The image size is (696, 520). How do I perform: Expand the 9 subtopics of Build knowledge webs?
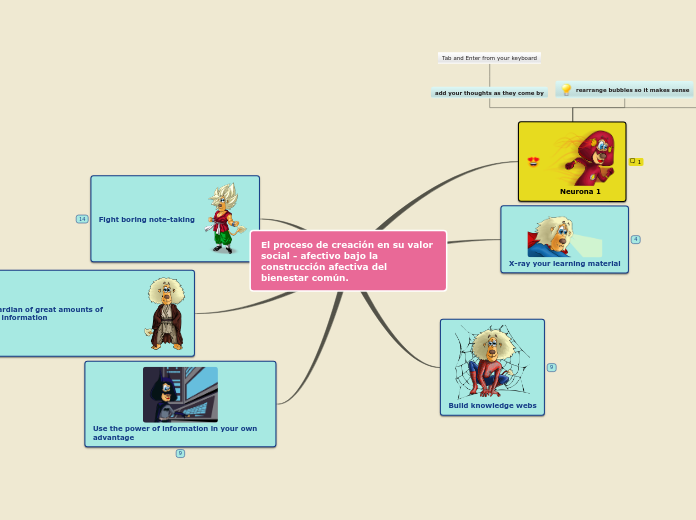pyautogui.click(x=551, y=367)
